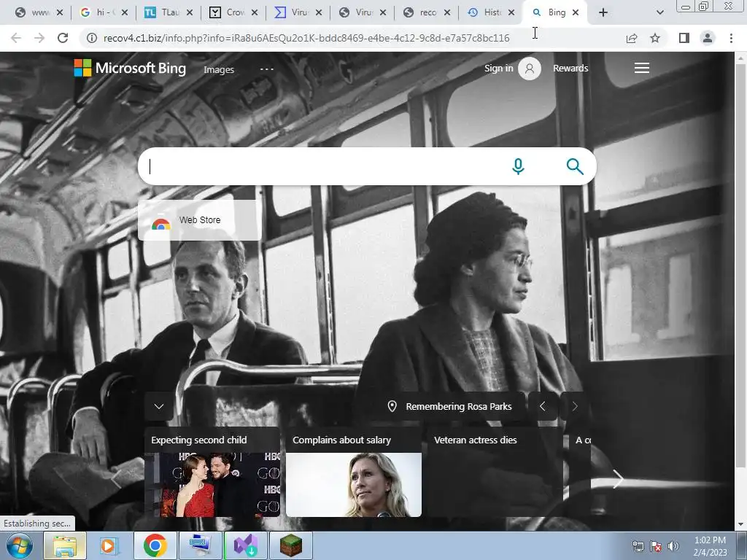Open Rewards
Image resolution: width=747 pixels, height=560 pixels.
click(x=570, y=68)
